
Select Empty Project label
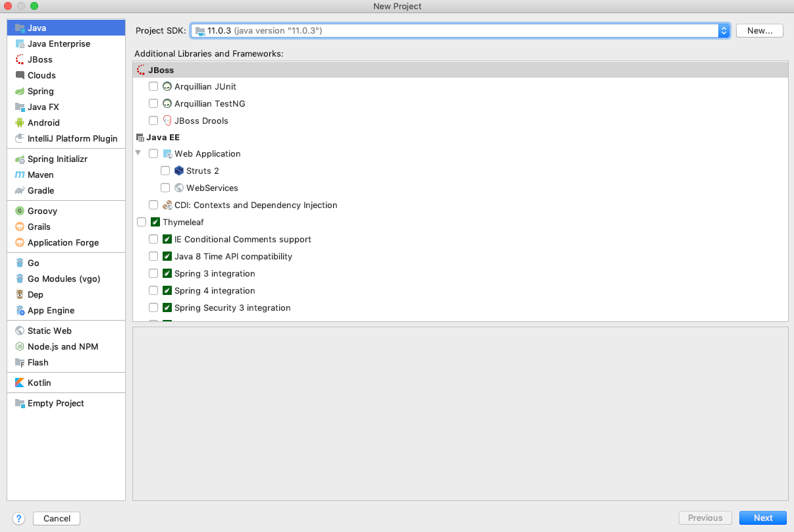[56, 403]
